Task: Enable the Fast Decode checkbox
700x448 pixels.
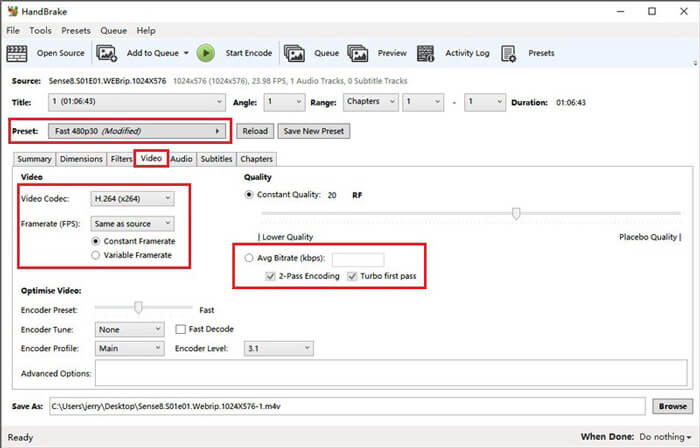Action: (180, 329)
